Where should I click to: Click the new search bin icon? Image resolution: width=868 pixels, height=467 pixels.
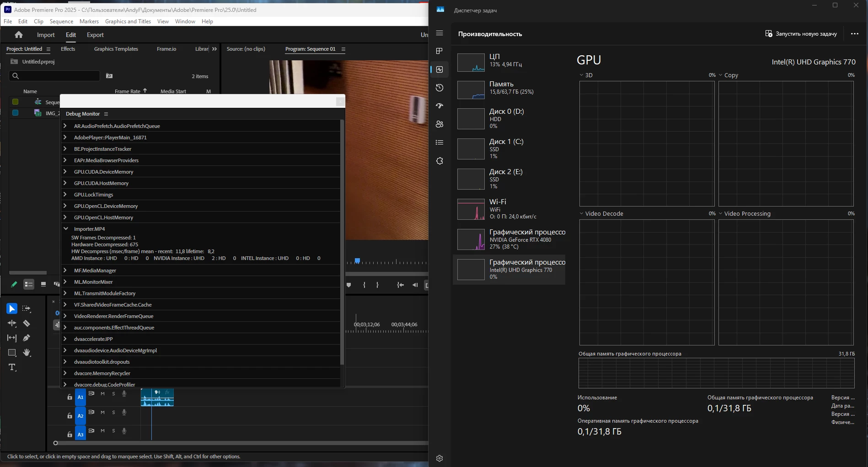point(109,76)
